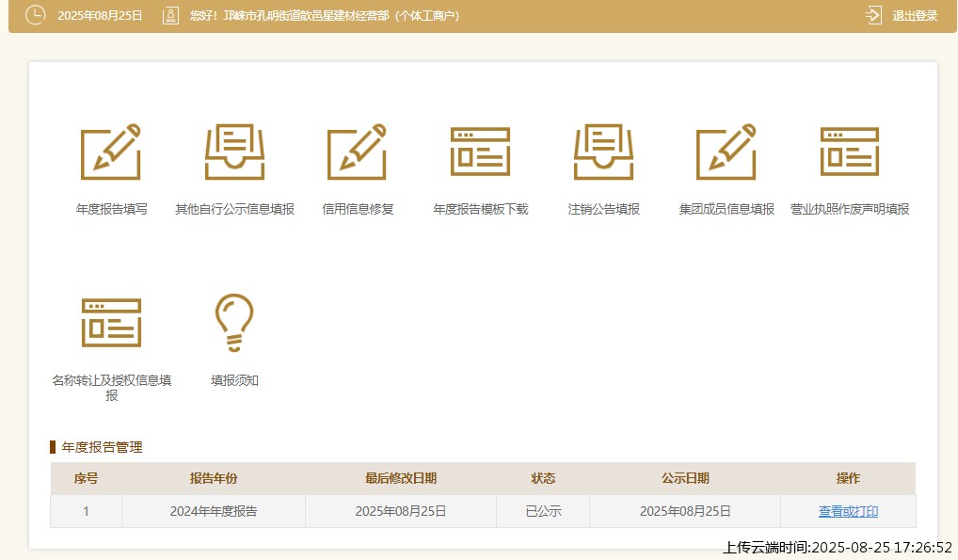
Task: Click the 您好 merchant name greeting text
Action: (x=325, y=16)
